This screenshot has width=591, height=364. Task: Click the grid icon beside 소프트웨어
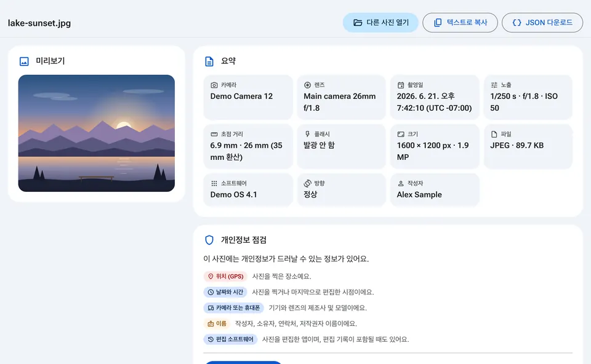214,183
